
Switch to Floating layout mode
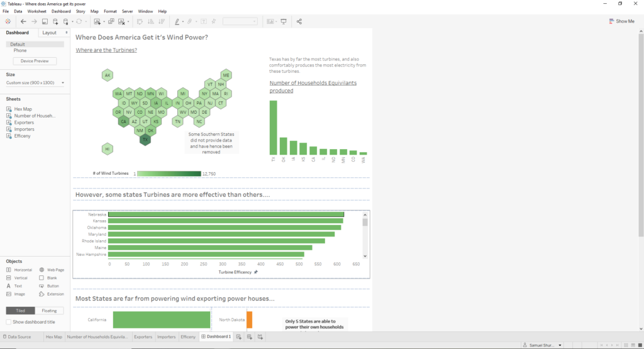click(49, 311)
